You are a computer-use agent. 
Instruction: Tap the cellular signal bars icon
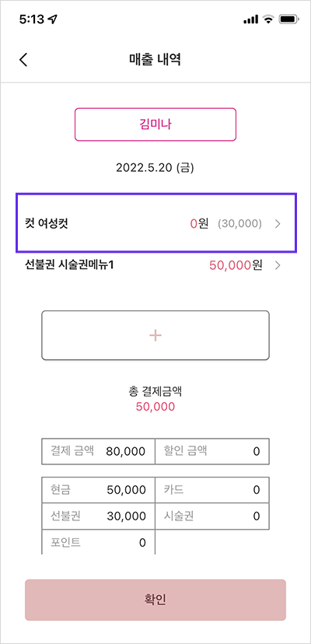click(x=250, y=19)
